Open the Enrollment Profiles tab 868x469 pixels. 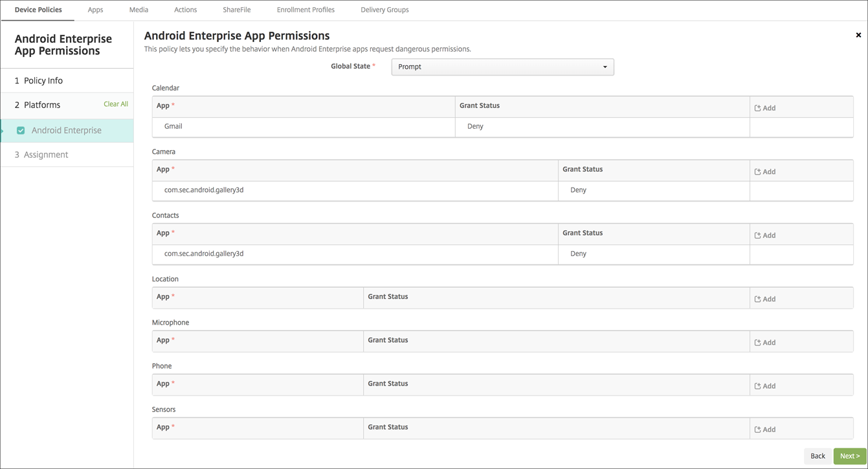click(x=306, y=10)
